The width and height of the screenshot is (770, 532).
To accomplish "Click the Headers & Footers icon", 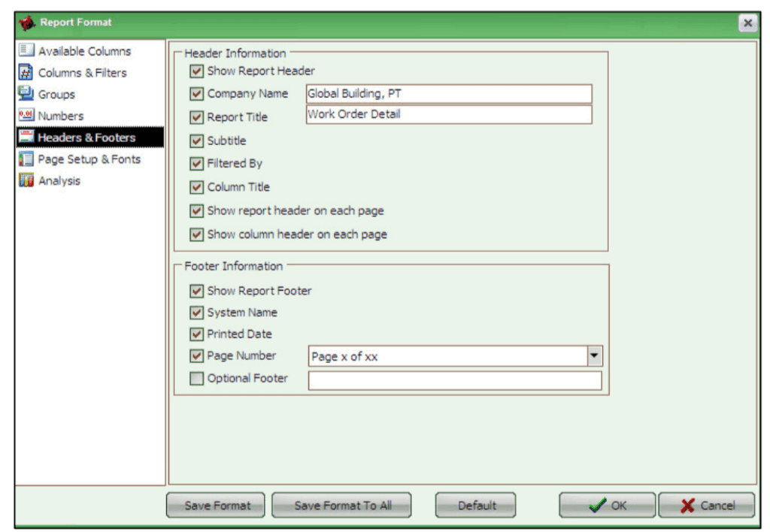I will click(26, 138).
